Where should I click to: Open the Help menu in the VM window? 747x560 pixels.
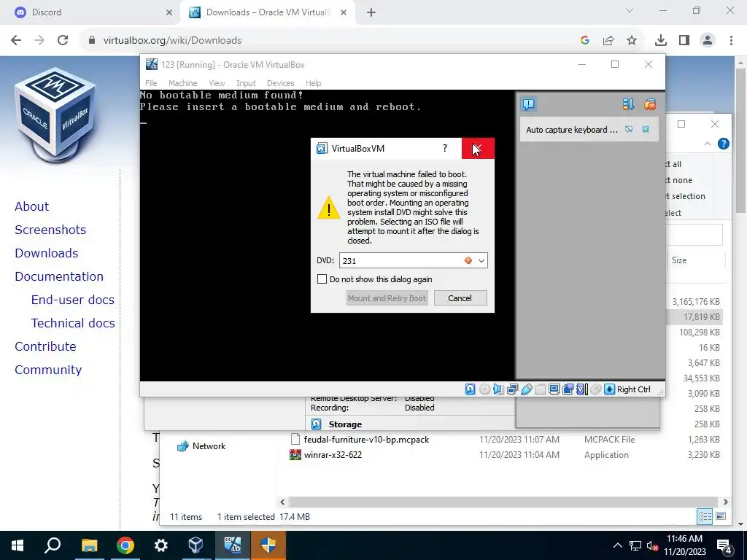pos(313,83)
